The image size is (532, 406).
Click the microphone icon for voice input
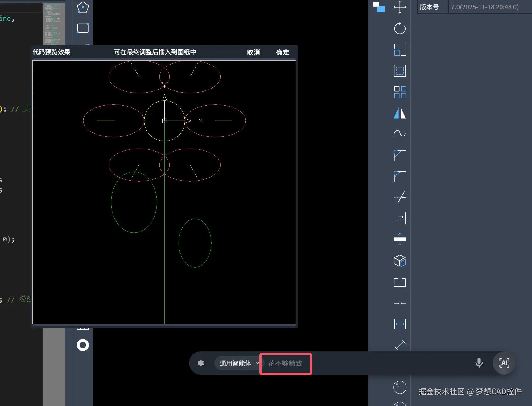pyautogui.click(x=479, y=363)
